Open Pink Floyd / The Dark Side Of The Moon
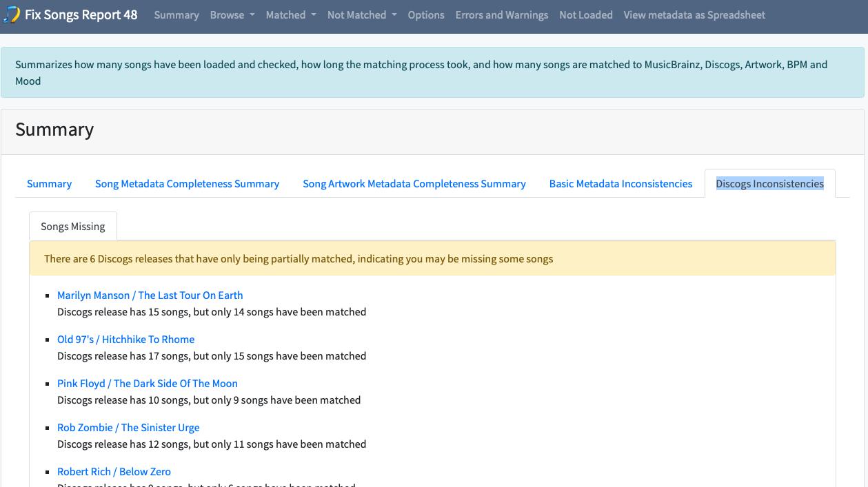 click(148, 383)
